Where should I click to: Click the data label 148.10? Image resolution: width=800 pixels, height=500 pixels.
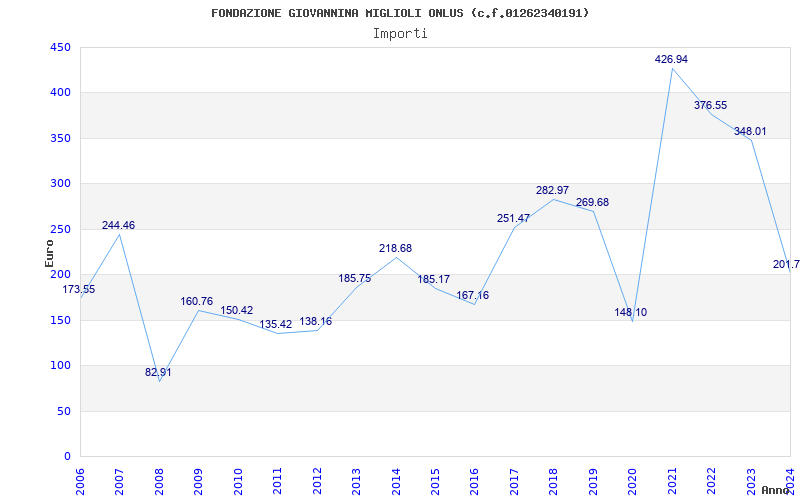pos(631,313)
